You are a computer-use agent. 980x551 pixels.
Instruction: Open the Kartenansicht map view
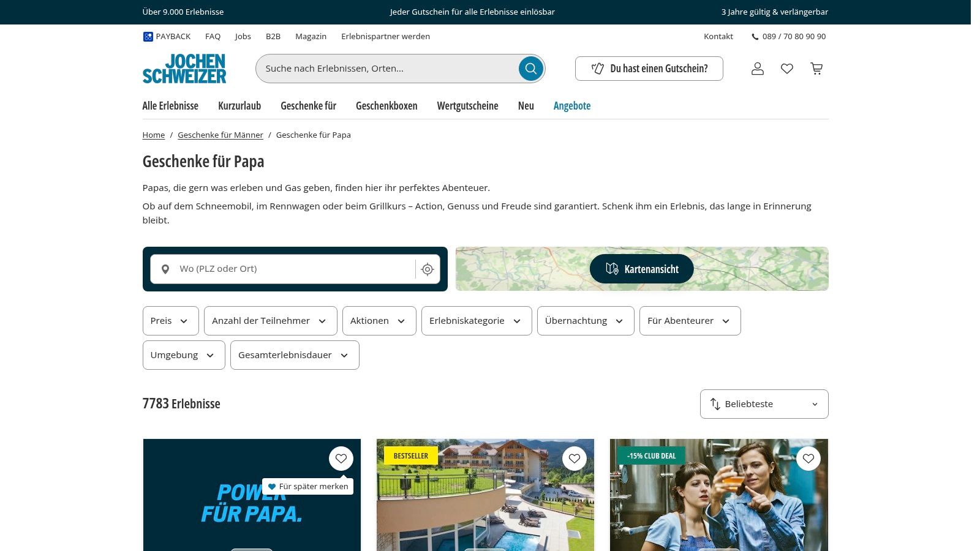642,269
